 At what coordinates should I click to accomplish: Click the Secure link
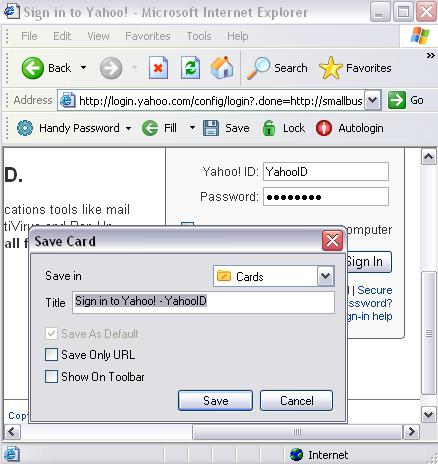coord(375,290)
